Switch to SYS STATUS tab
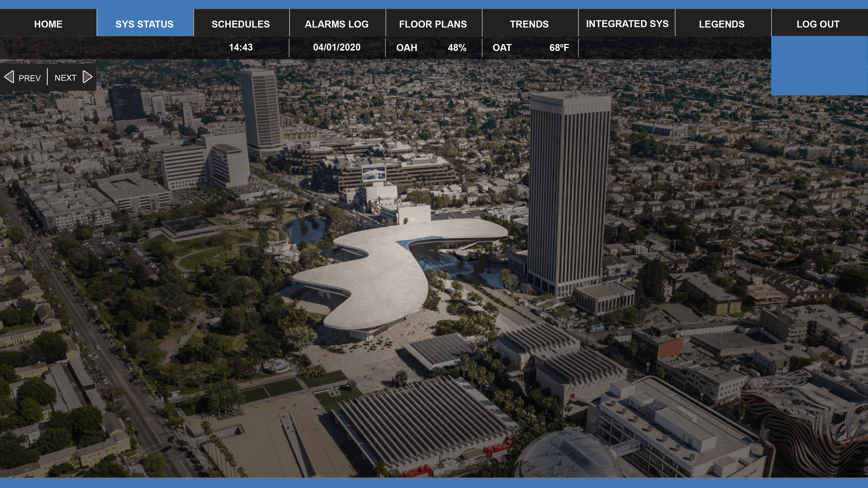This screenshot has width=868, height=488. tap(145, 24)
